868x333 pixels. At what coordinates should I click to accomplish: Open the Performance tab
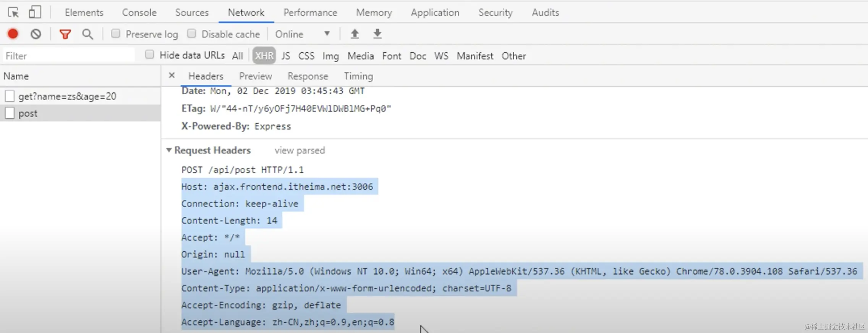(x=310, y=13)
